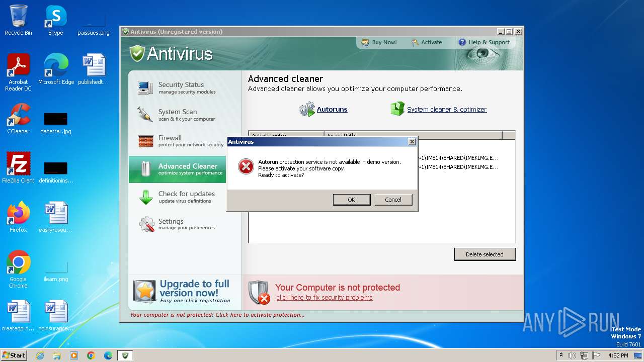Click the Antivirus taskbar button

click(125, 355)
